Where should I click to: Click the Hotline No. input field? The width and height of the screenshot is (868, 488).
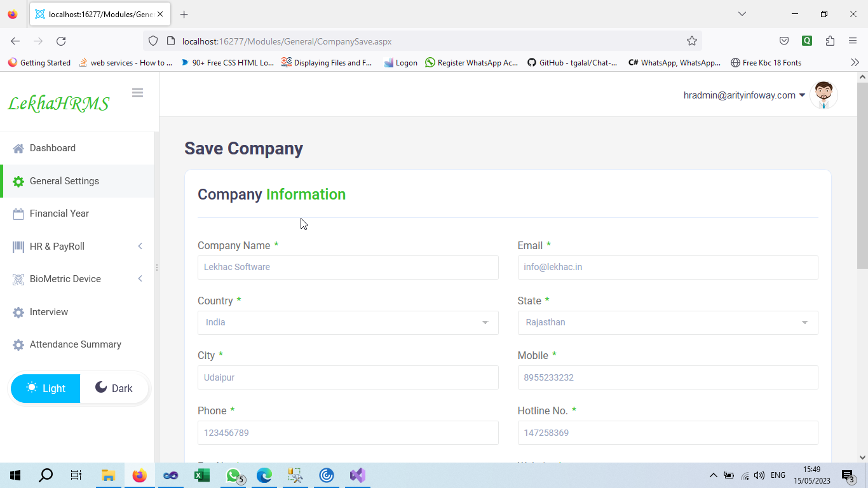coord(668,433)
